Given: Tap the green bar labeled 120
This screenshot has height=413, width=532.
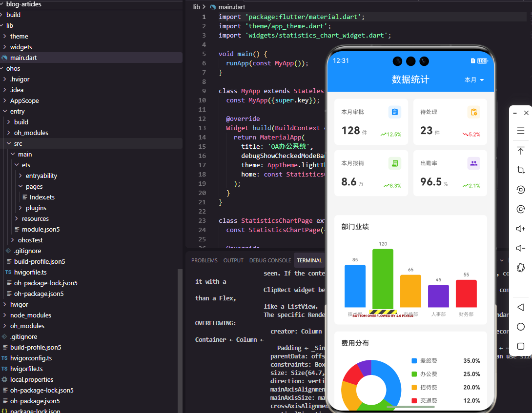Looking at the screenshot, I should (x=383, y=279).
